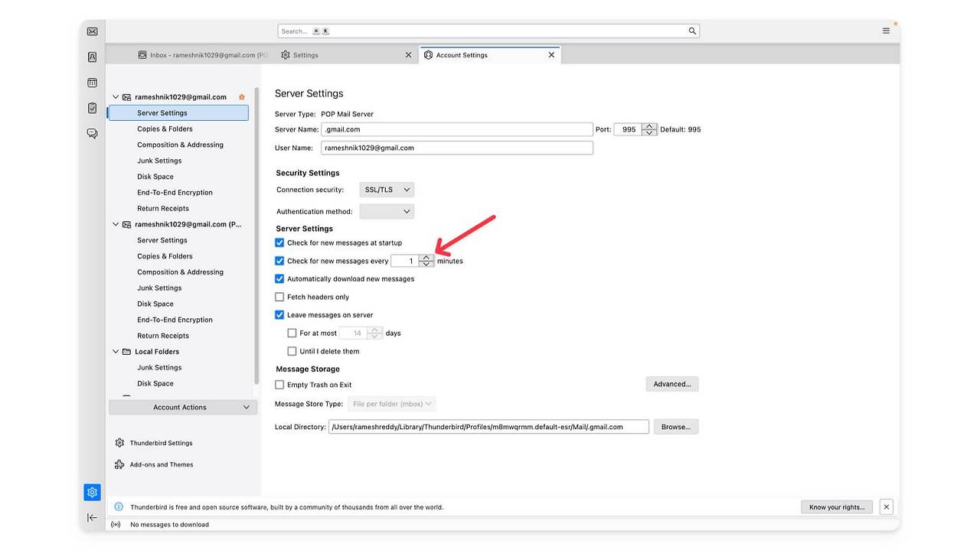The height and width of the screenshot is (550, 980).
Task: Open the Tasks space icon
Action: coord(92,108)
